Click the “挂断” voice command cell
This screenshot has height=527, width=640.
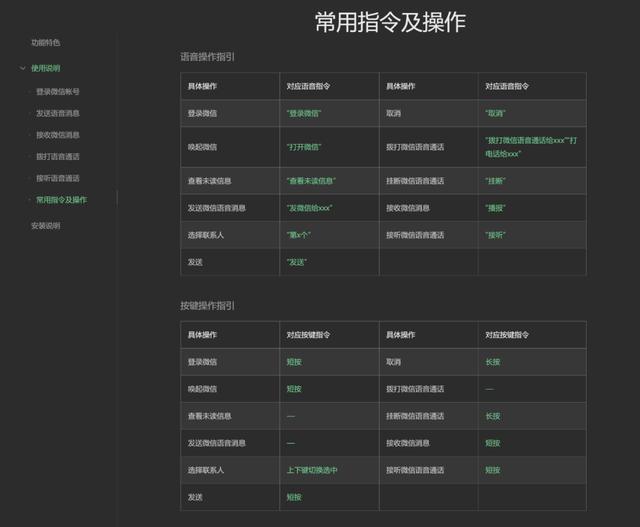(495, 181)
